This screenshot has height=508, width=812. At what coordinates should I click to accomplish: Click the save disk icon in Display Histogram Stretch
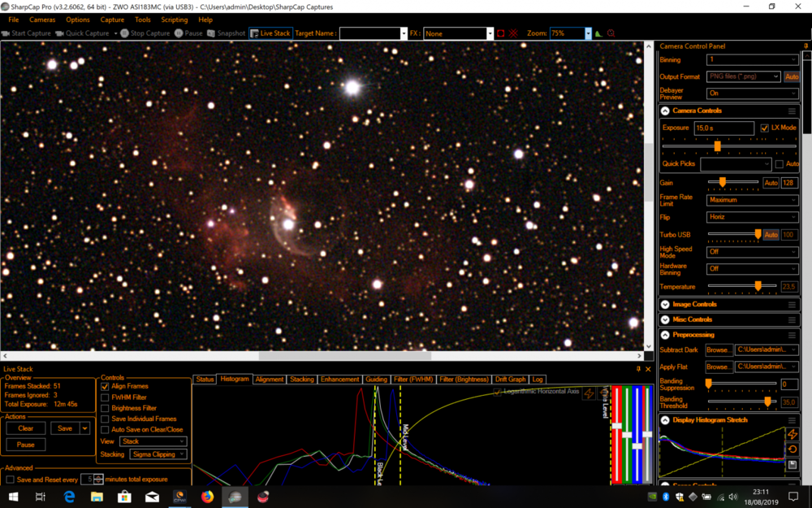coord(793,465)
